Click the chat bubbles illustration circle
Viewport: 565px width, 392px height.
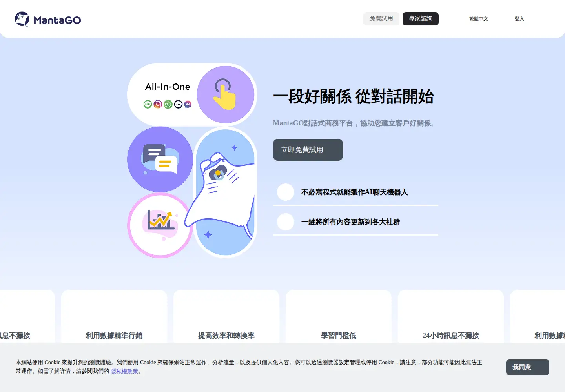pos(160,159)
